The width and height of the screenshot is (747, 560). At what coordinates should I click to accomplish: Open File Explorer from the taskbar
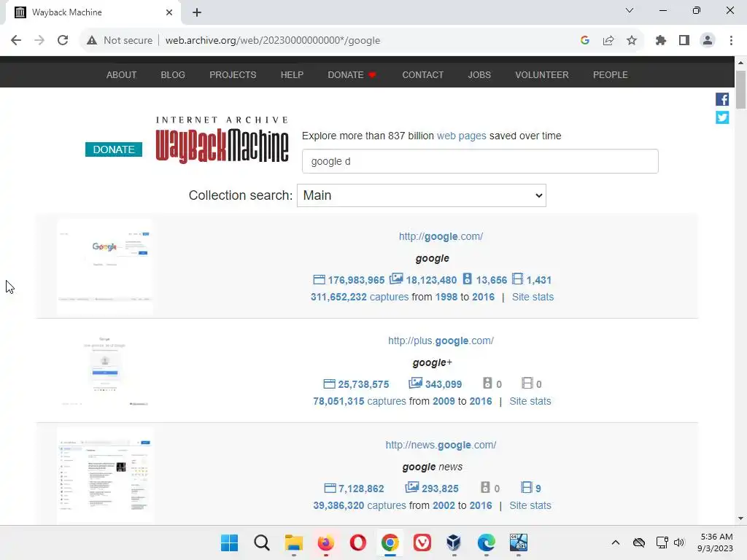(x=293, y=542)
